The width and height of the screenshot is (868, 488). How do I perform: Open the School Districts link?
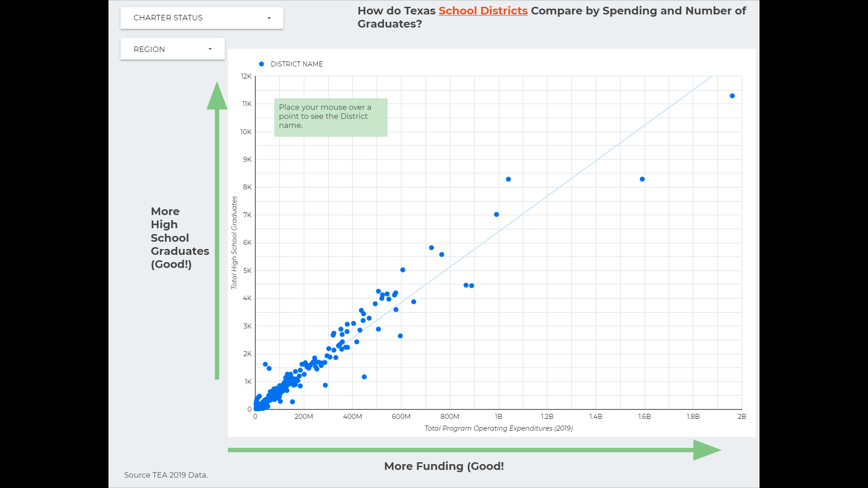click(x=483, y=11)
